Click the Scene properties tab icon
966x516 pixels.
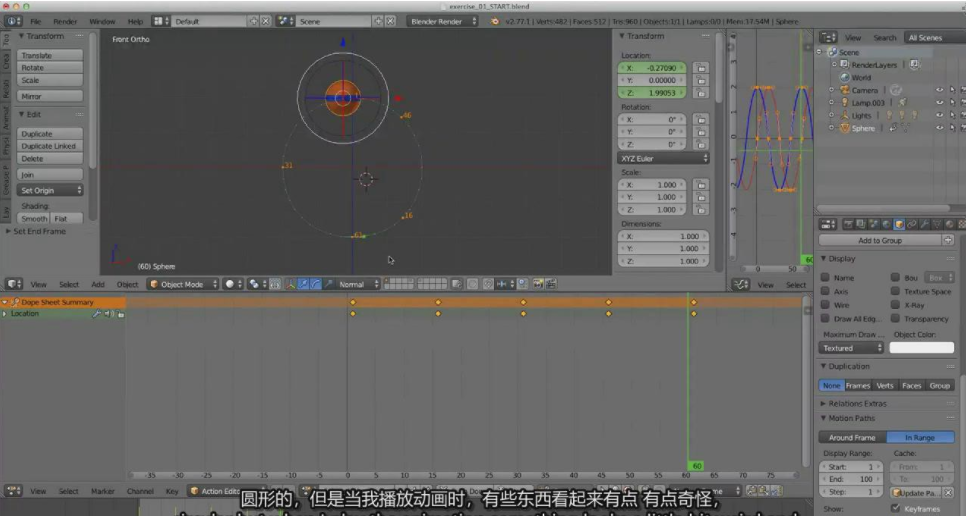coord(874,225)
